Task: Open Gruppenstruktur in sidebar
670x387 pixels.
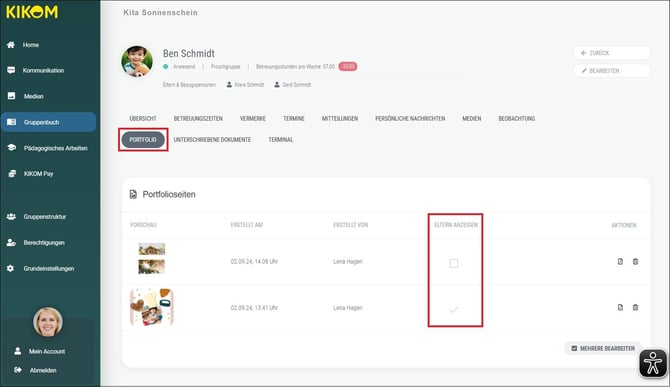Action: coord(45,217)
